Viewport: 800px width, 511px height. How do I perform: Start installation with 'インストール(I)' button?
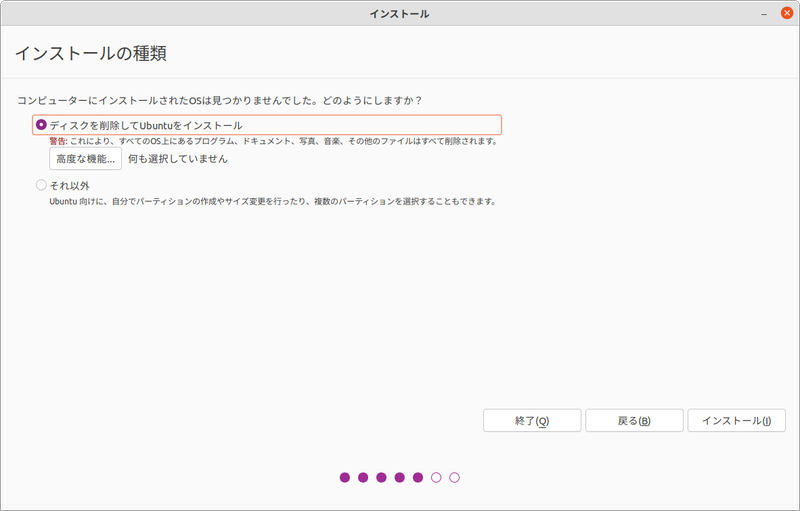pyautogui.click(x=736, y=421)
